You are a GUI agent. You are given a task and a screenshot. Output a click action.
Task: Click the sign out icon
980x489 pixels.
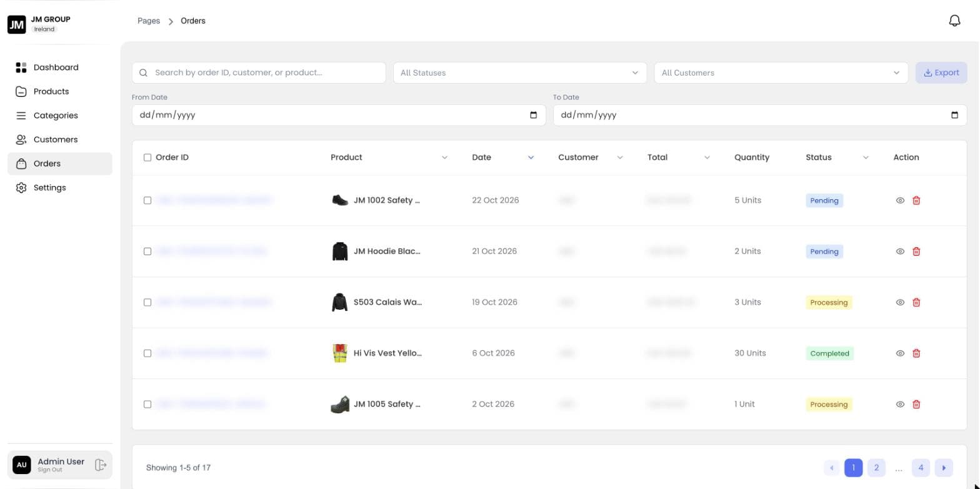pyautogui.click(x=101, y=465)
